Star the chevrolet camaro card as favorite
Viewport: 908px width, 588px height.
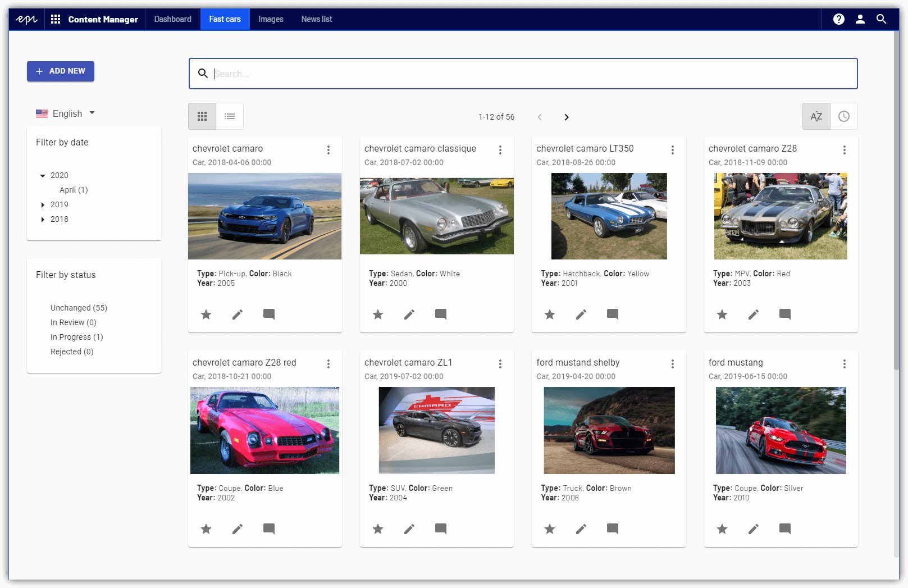[206, 314]
